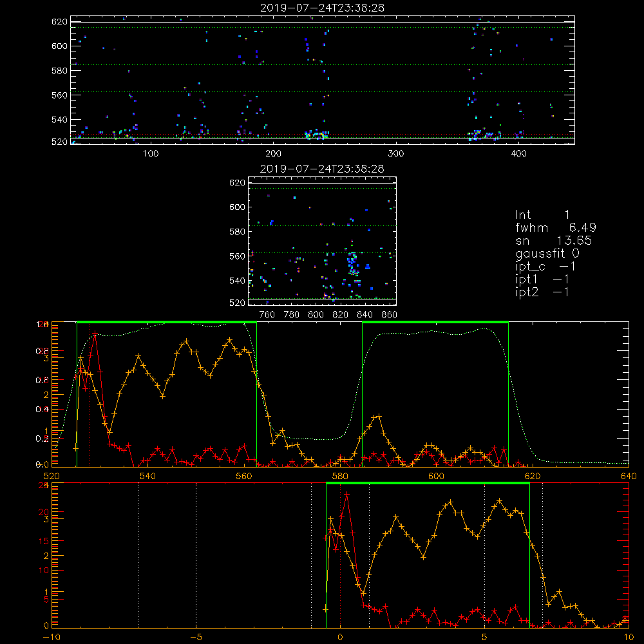This screenshot has height=644, width=644.
Task: Click x-axis label -5 on bottom plot
Action: [196, 638]
